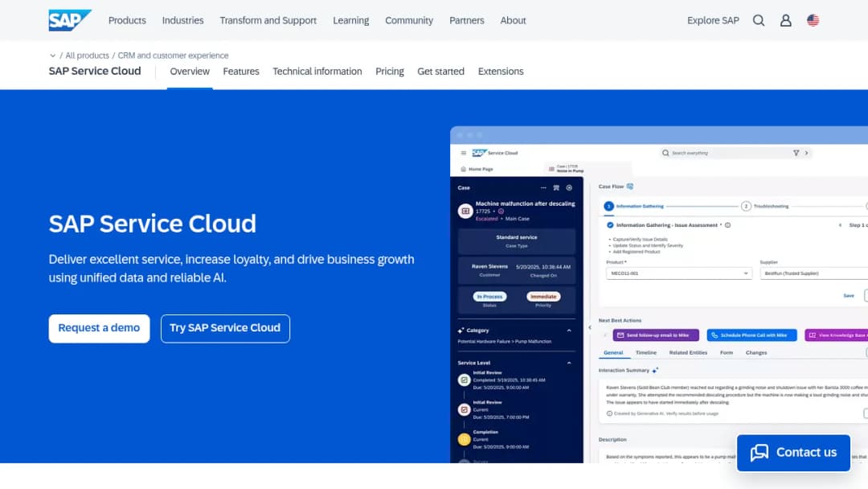
Task: Click the SAP logo
Action: tap(70, 20)
